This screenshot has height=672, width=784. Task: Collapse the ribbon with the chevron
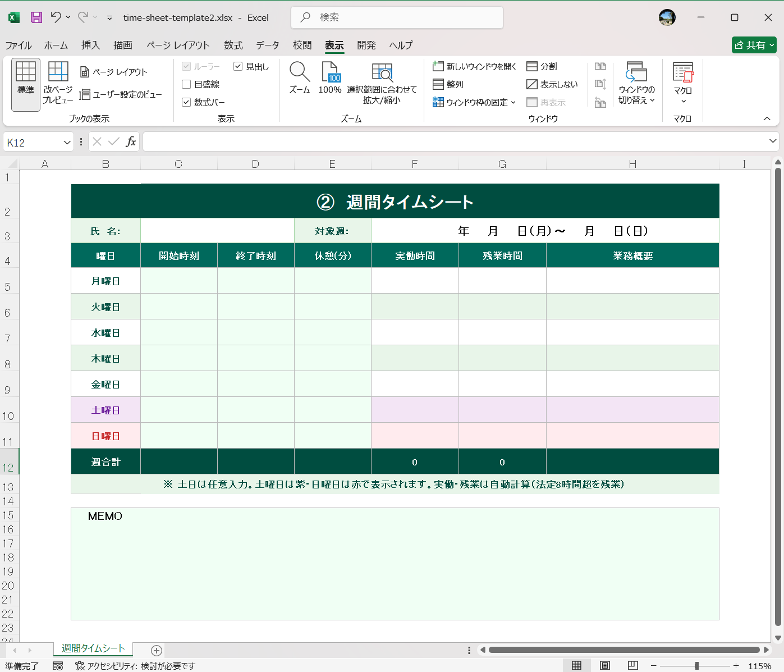(767, 118)
